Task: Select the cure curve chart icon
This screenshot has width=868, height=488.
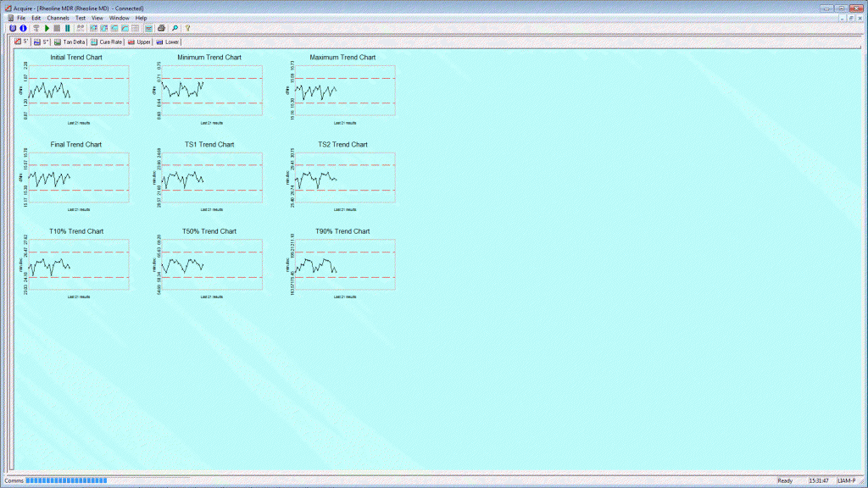Action: 125,28
